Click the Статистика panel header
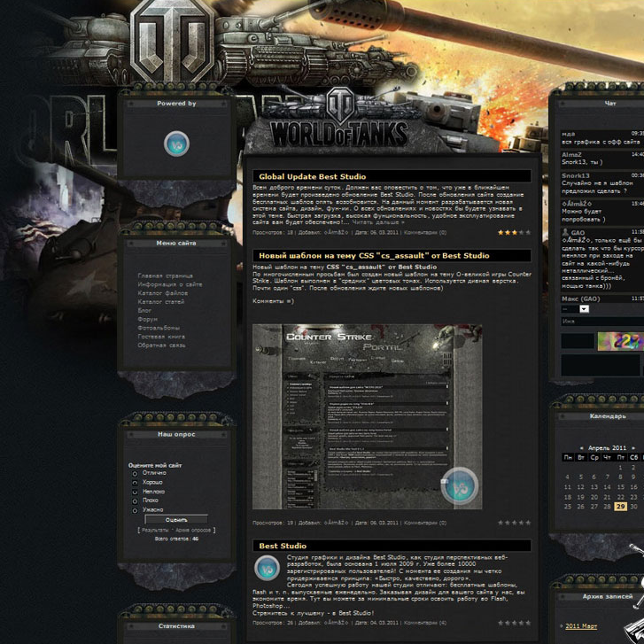The image size is (644, 644). tap(176, 626)
